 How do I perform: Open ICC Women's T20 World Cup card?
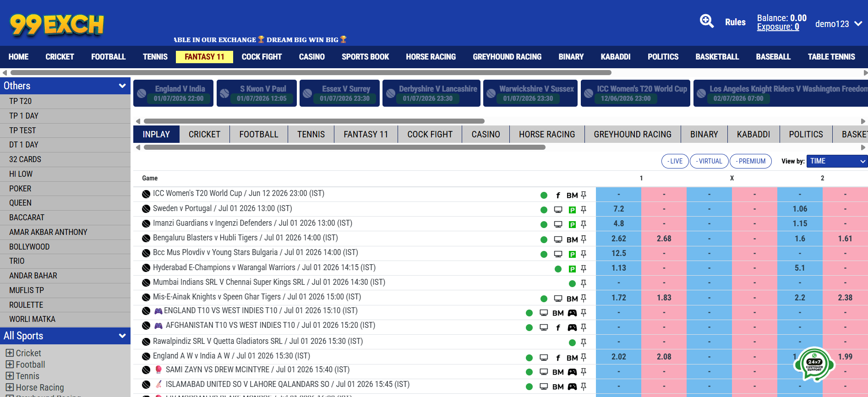click(635, 93)
